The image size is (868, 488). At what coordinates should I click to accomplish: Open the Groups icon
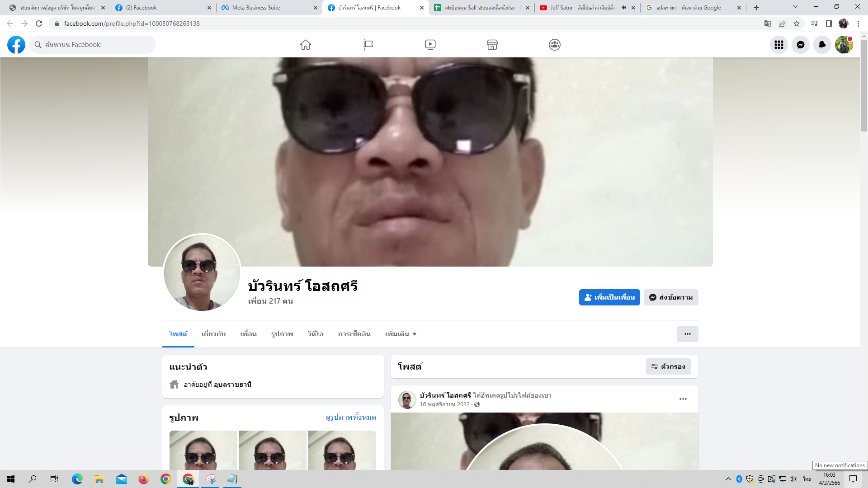[x=555, y=45]
